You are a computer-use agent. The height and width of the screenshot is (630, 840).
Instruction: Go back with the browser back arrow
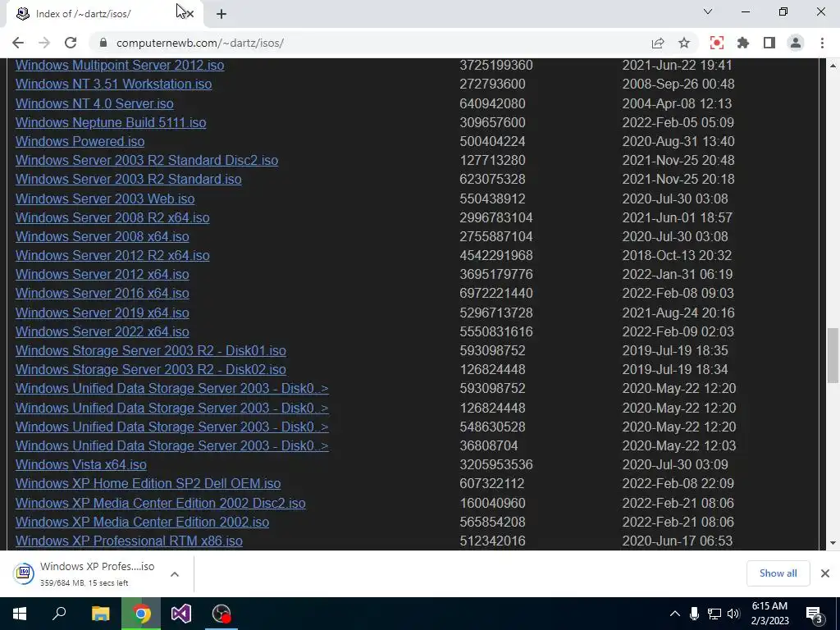coord(18,43)
